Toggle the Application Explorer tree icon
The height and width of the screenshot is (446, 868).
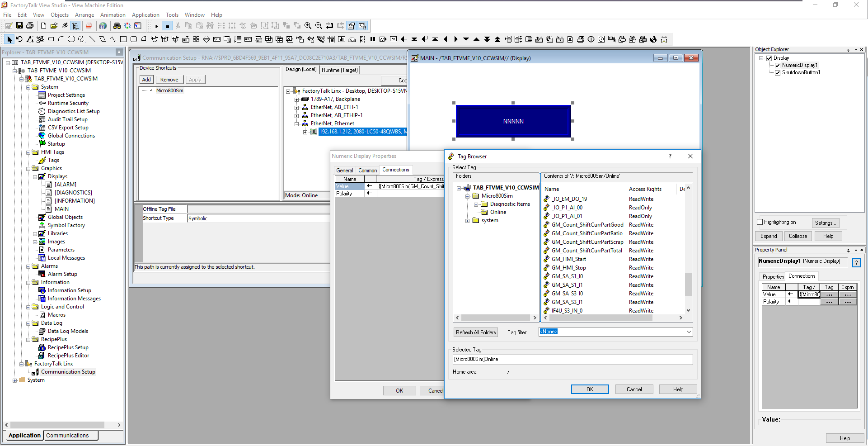click(75, 26)
